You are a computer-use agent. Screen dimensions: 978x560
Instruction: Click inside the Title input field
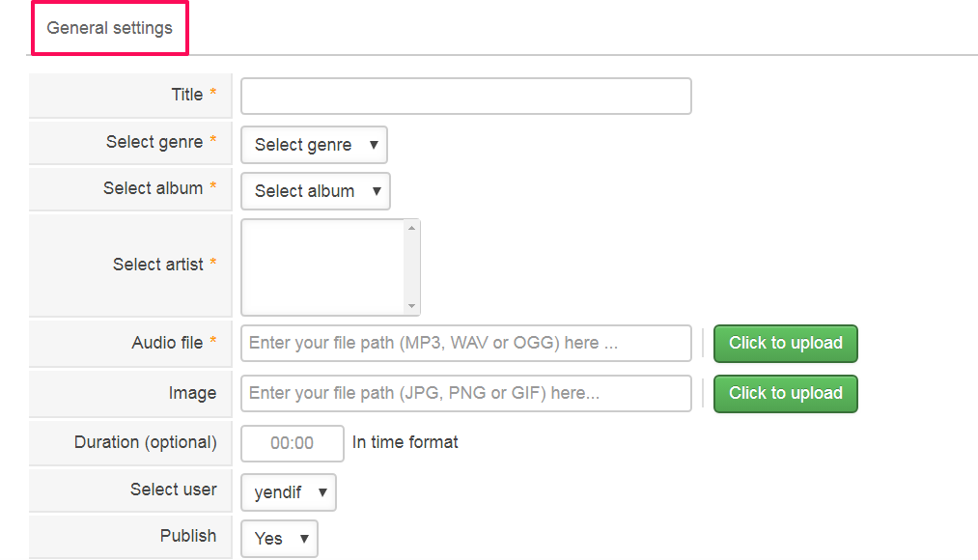pos(465,96)
